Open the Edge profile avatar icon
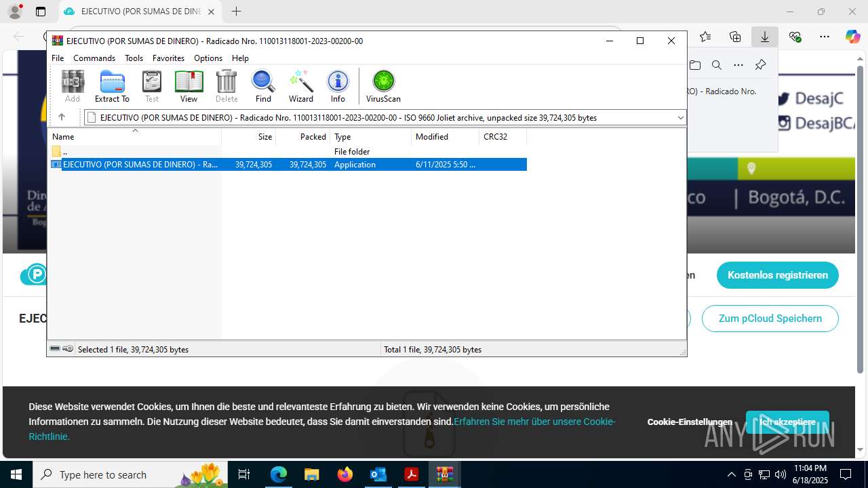Screen dimensions: 868x488 [x=14, y=12]
